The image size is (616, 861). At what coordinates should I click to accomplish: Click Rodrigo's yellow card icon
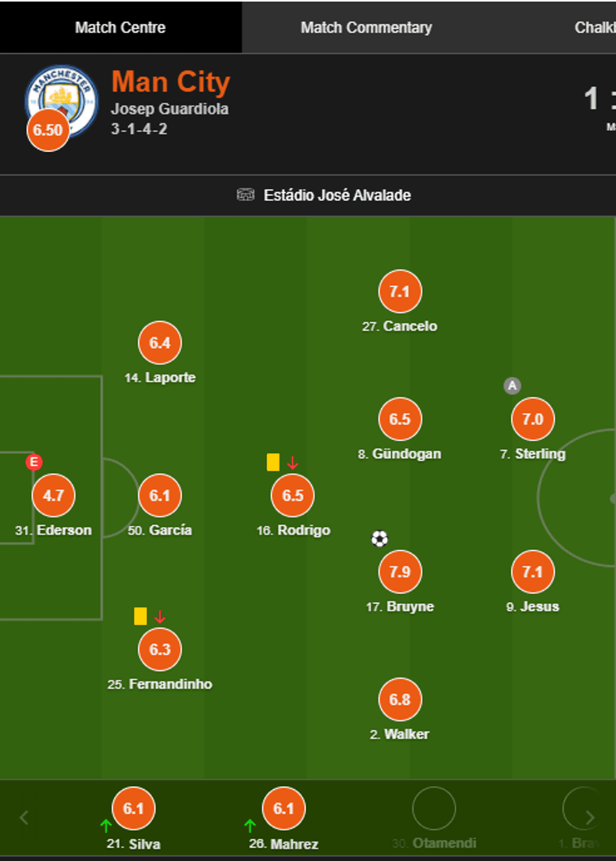pyautogui.click(x=273, y=463)
